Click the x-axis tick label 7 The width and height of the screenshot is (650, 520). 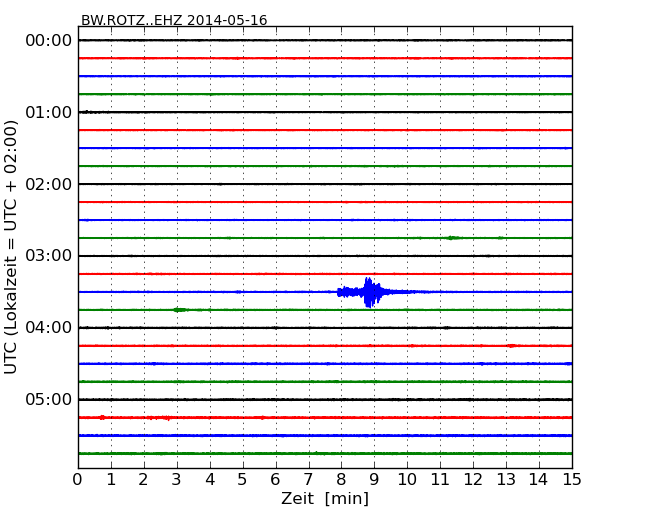[308, 480]
